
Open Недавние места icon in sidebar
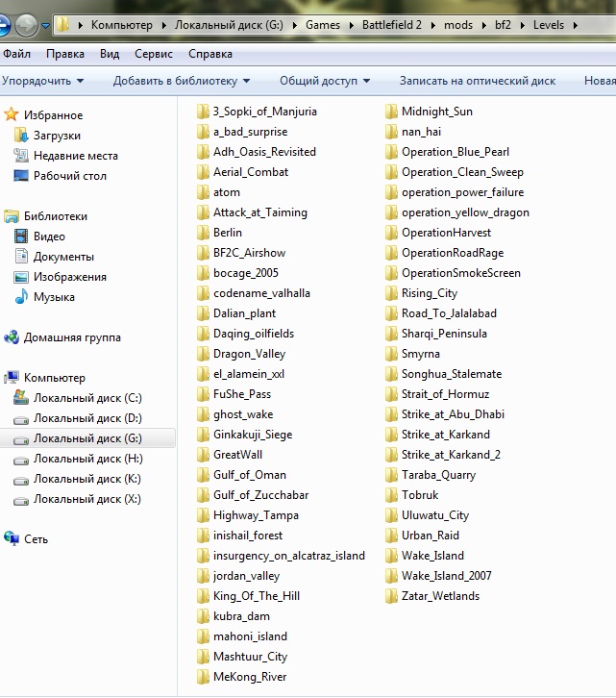pyautogui.click(x=21, y=156)
